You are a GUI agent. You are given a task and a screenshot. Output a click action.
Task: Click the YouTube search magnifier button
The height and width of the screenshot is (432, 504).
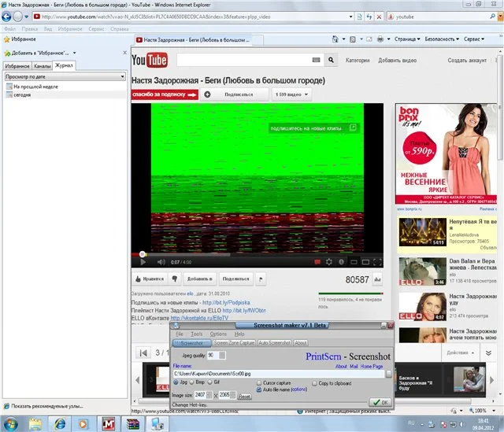click(x=331, y=60)
